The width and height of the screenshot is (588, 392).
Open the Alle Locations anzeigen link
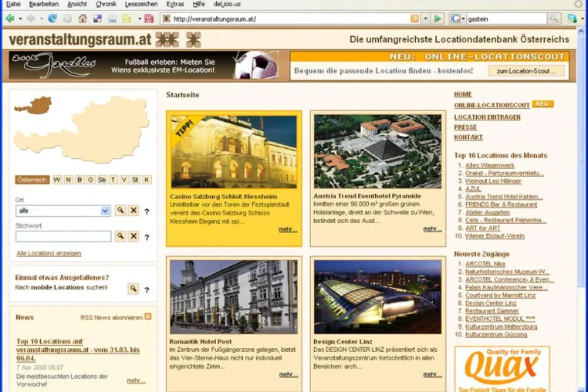(x=49, y=253)
